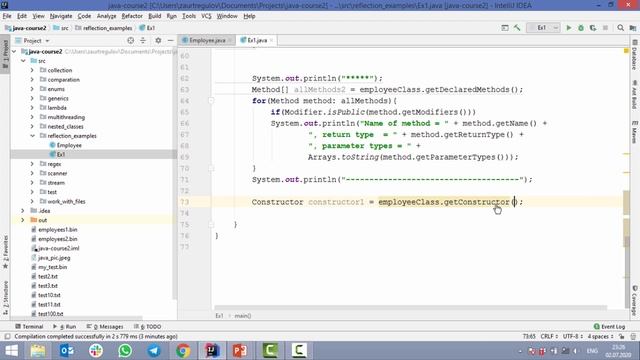
Task: Open run configuration Ex1 dropdown
Action: 543,28
